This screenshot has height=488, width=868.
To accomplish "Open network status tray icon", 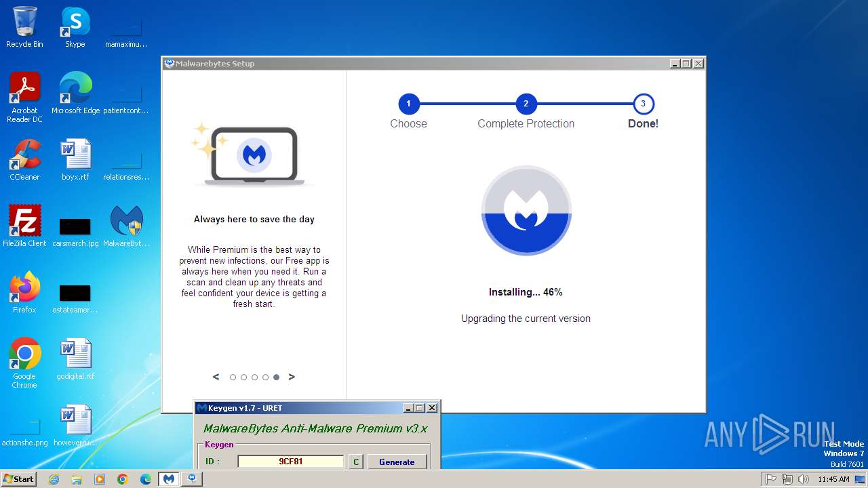I will (x=787, y=479).
